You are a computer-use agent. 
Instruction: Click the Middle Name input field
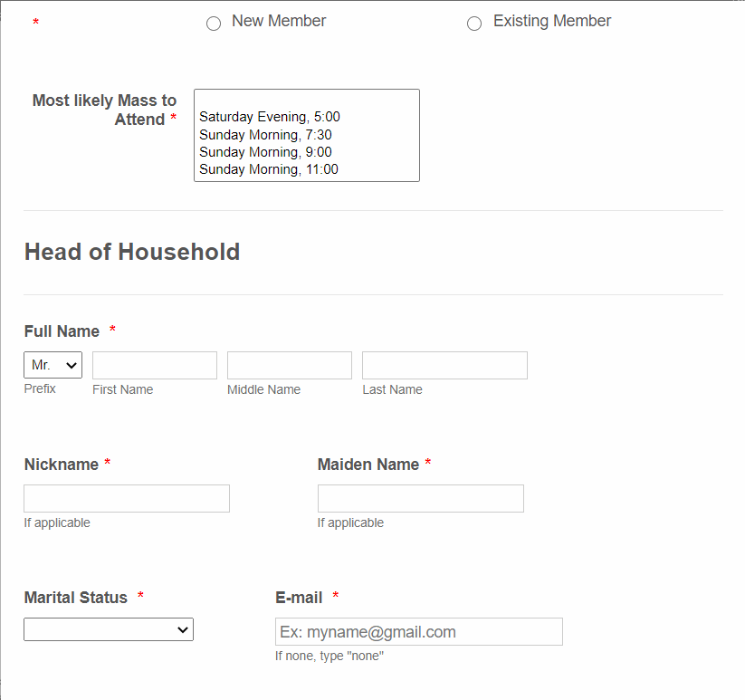point(289,365)
